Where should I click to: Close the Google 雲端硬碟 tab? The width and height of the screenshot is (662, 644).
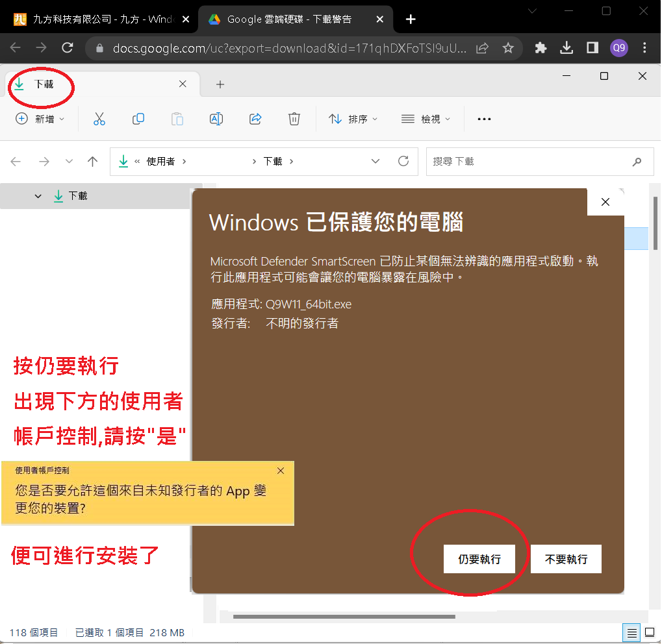(379, 19)
